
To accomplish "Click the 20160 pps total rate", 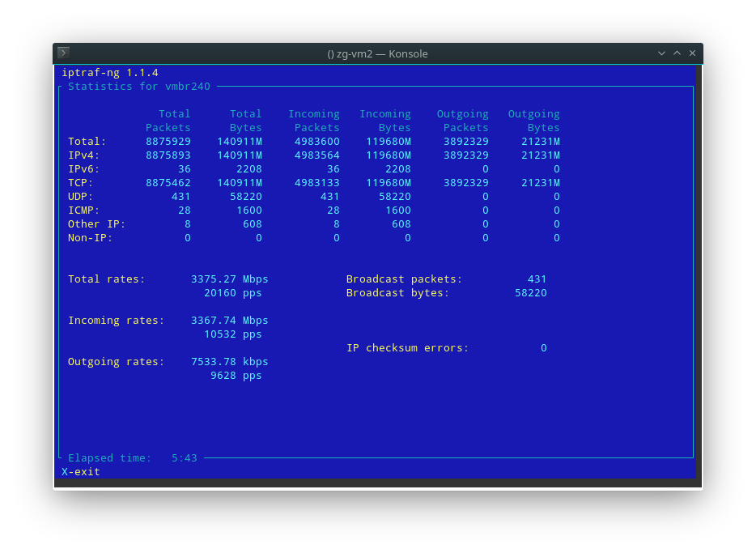I will [233, 292].
